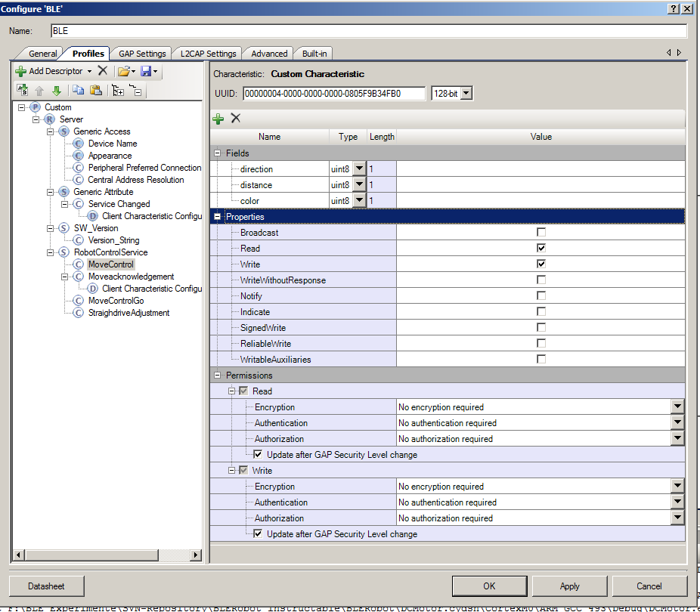
Task: Enable the Notify property checkbox
Action: click(541, 295)
